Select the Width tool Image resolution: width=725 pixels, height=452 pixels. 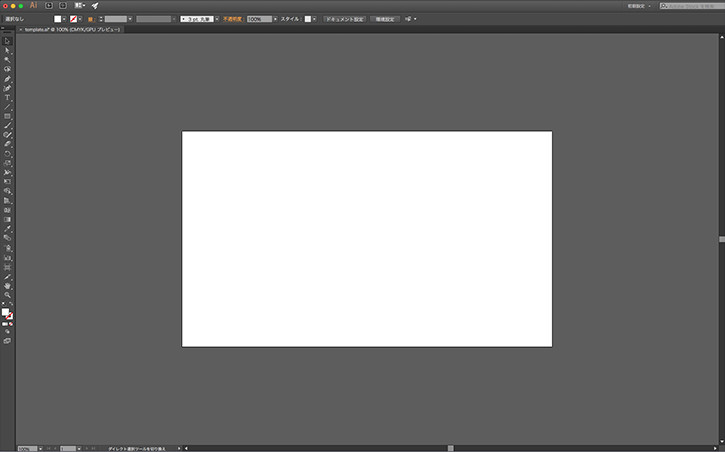pyautogui.click(x=7, y=172)
